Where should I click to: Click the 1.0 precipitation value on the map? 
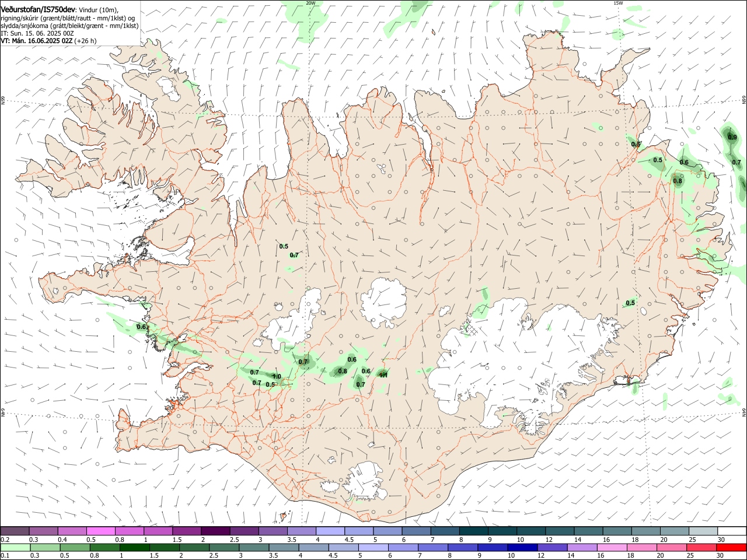coord(277,377)
